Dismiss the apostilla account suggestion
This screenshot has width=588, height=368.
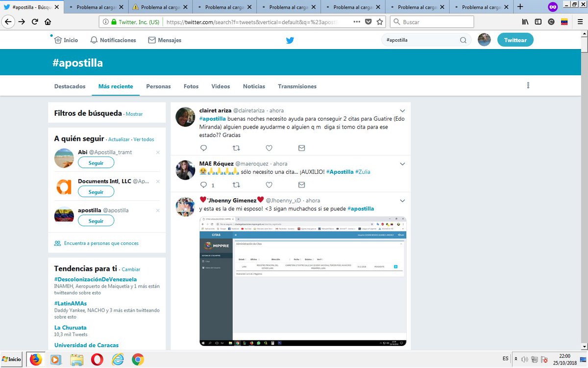[158, 210]
